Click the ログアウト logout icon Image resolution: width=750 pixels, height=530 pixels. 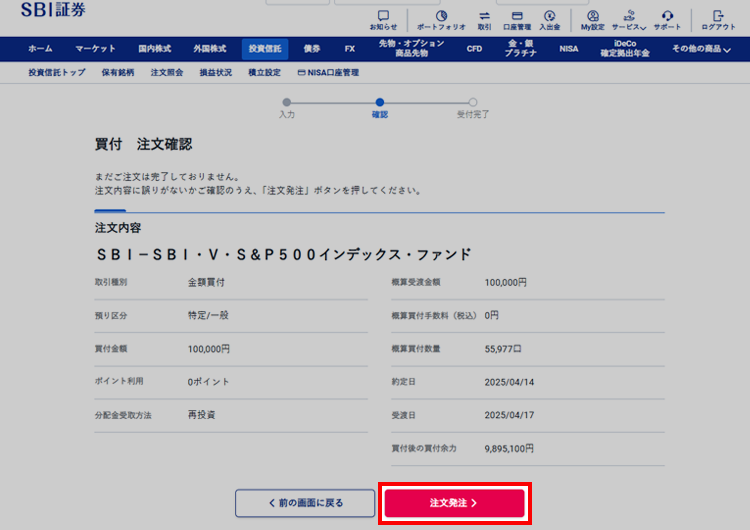click(718, 21)
